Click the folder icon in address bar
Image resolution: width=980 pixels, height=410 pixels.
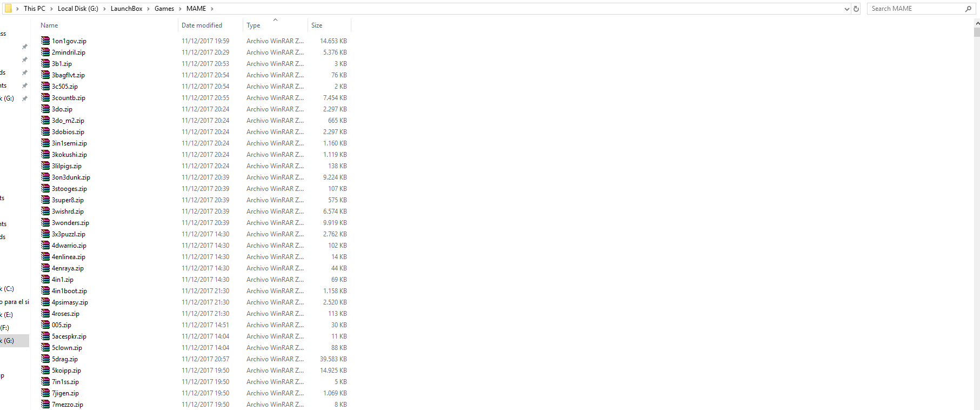coord(8,8)
